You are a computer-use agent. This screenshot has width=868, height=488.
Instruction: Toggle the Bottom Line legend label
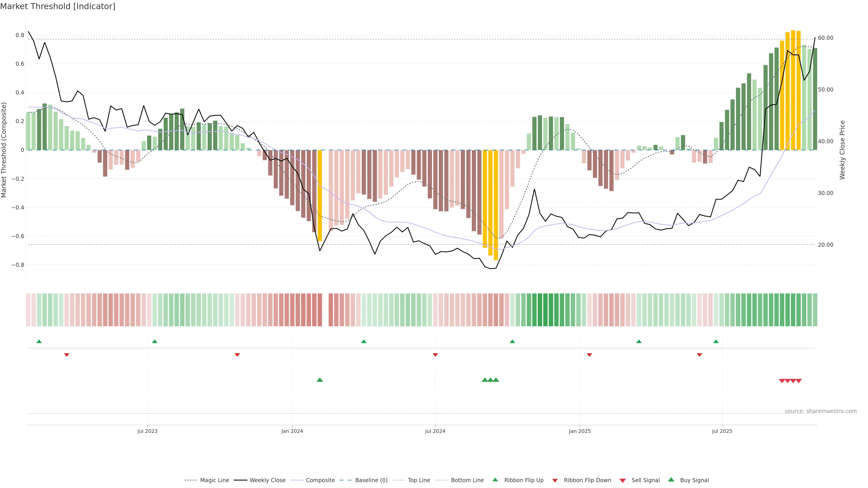(x=467, y=480)
